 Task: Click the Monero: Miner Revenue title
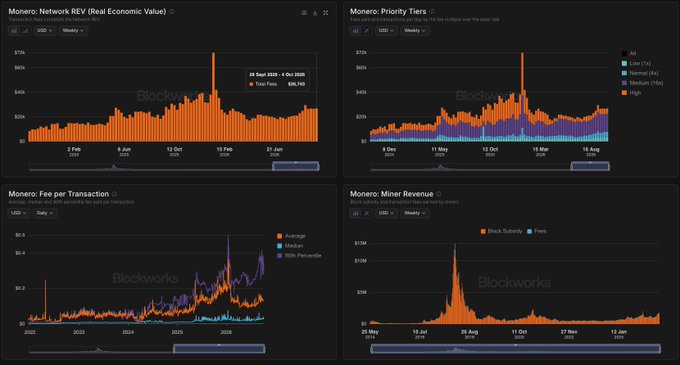point(392,194)
